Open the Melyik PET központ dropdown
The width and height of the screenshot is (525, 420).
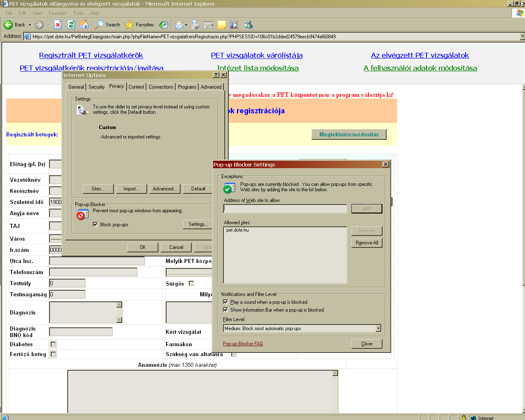point(189,272)
